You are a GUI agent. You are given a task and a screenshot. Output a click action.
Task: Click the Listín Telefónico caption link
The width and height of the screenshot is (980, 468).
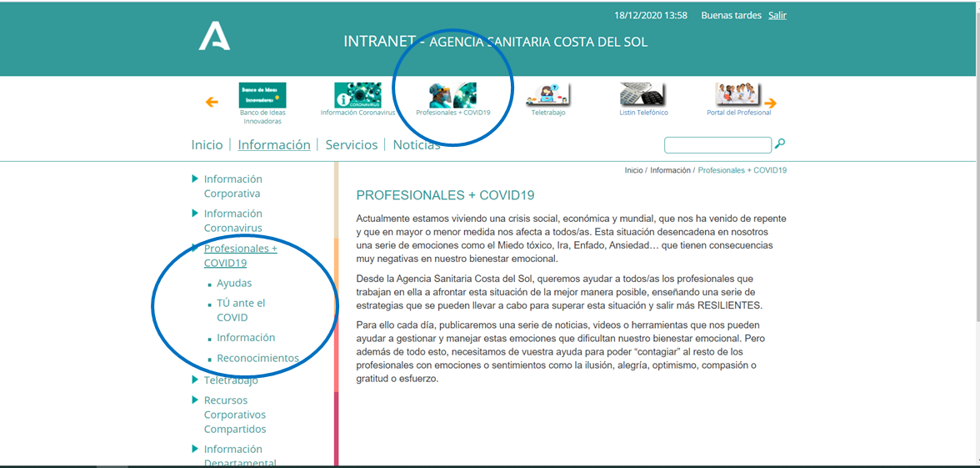point(643,113)
